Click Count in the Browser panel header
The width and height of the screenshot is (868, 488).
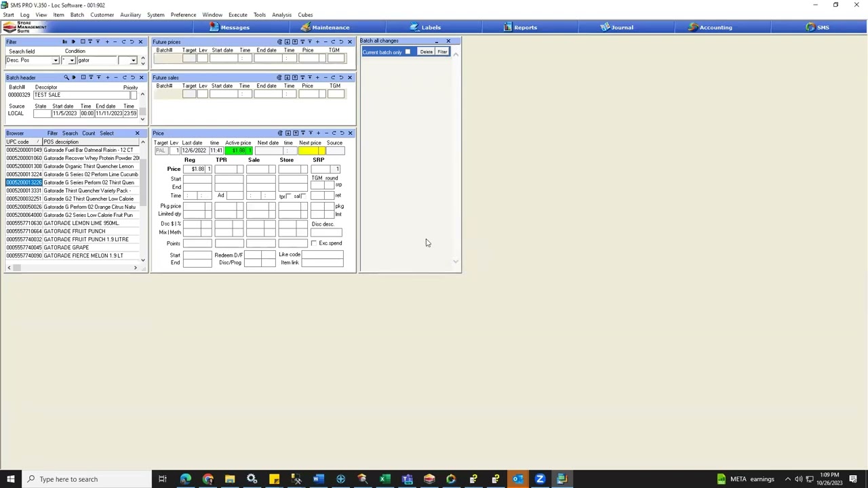pyautogui.click(x=88, y=134)
